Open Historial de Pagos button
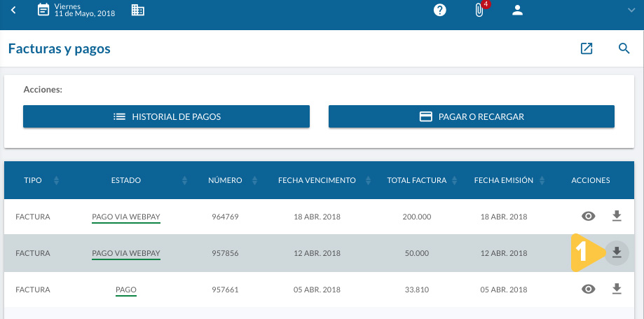644x319 pixels. coord(166,117)
